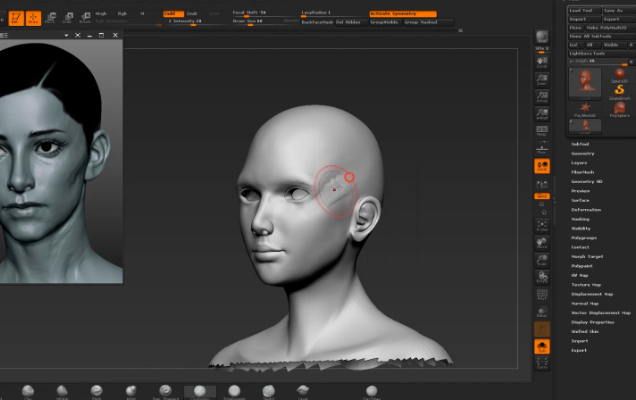The width and height of the screenshot is (636, 400).
Task: Select the highlighted brush in bottom shelf
Action: pyautogui.click(x=199, y=391)
